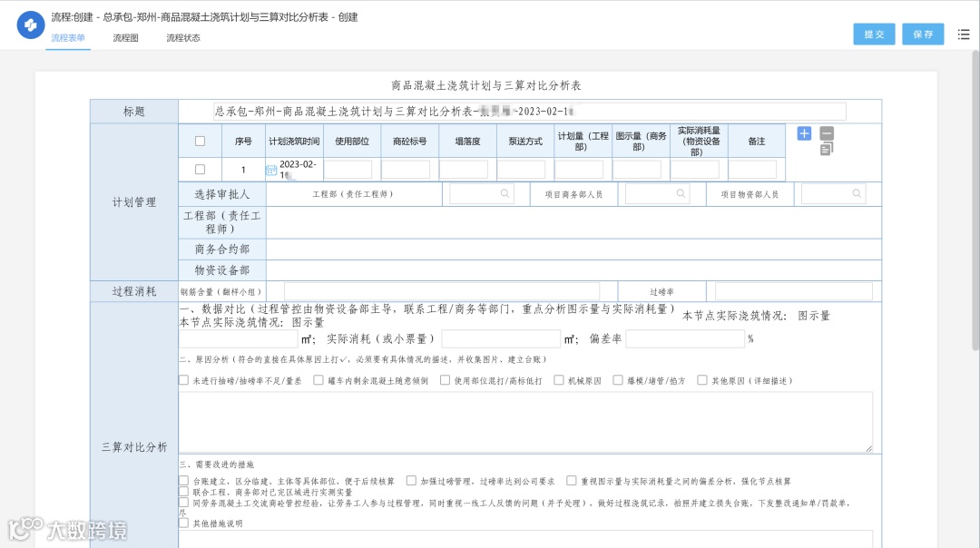Check 罐车内剩余混凝土随意倾倒
Viewport: 980px width, 548px height.
pyautogui.click(x=318, y=380)
